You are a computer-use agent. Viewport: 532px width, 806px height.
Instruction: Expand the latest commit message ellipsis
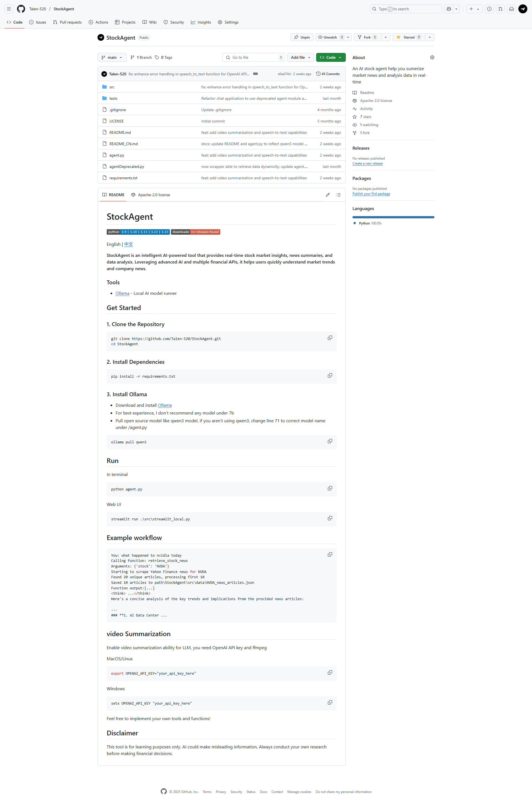click(255, 74)
